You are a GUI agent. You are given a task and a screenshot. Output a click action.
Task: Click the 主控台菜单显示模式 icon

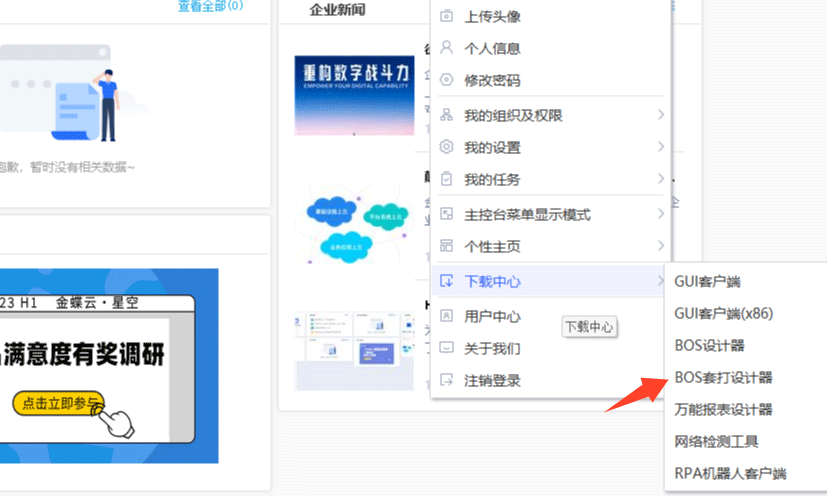pyautogui.click(x=446, y=214)
